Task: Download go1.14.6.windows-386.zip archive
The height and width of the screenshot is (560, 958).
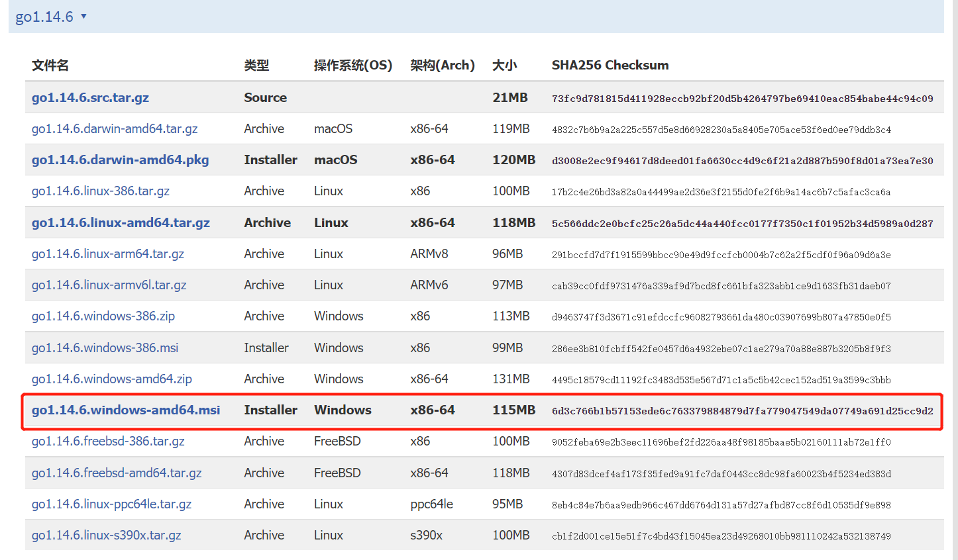Action: [103, 316]
